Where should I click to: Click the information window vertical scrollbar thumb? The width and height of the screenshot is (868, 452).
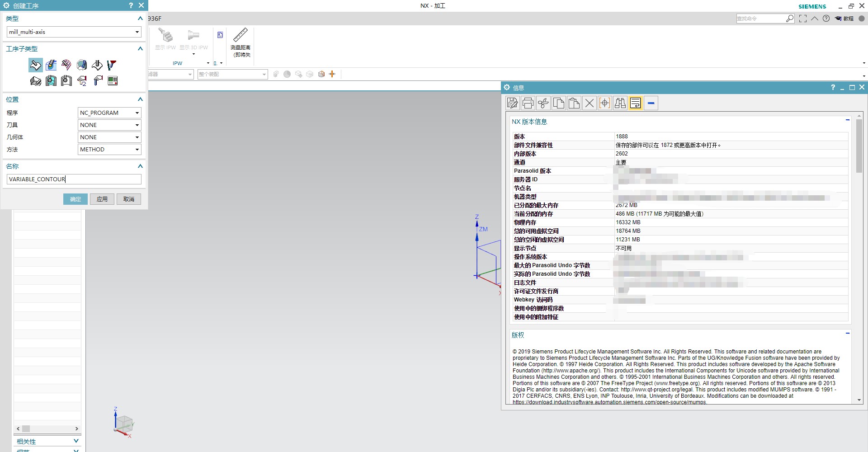click(x=859, y=146)
